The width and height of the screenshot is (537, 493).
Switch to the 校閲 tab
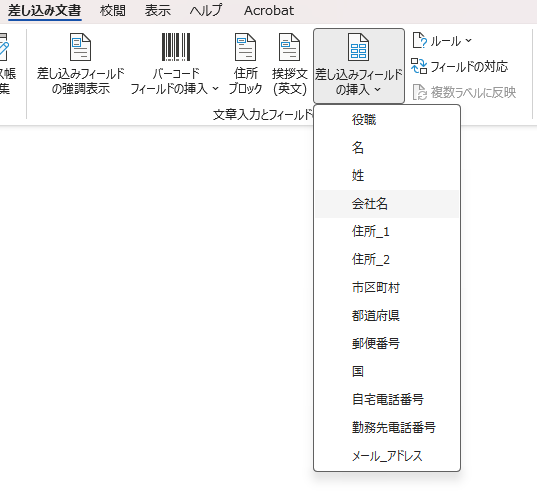[x=113, y=11]
